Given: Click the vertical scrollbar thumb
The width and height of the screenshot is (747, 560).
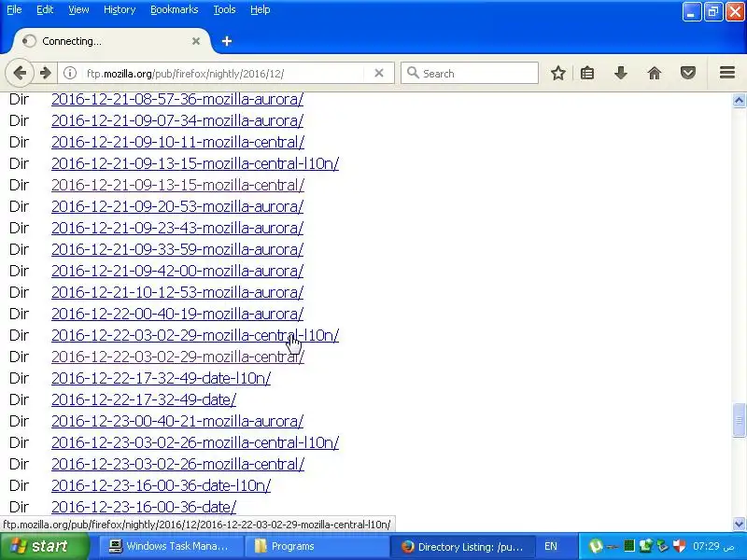Looking at the screenshot, I should (739, 420).
